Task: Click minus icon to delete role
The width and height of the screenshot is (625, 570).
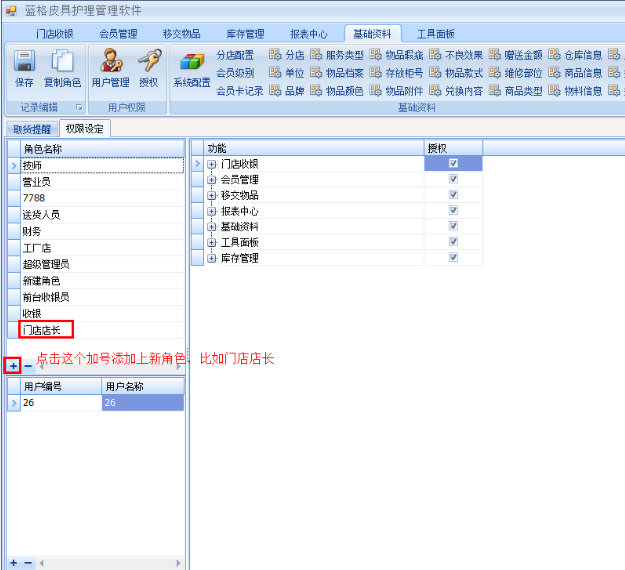Action: [x=27, y=366]
